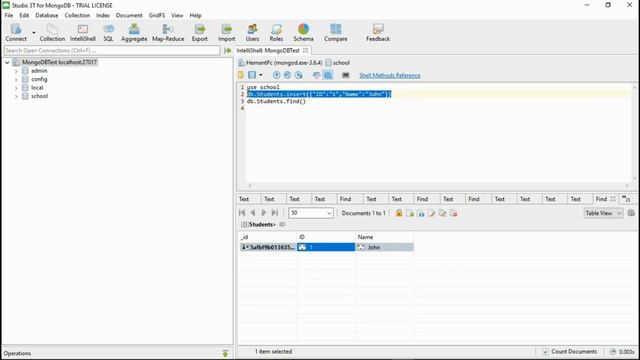This screenshot has height=360, width=640.
Task: Open the Aggregate editor
Action: [134, 32]
